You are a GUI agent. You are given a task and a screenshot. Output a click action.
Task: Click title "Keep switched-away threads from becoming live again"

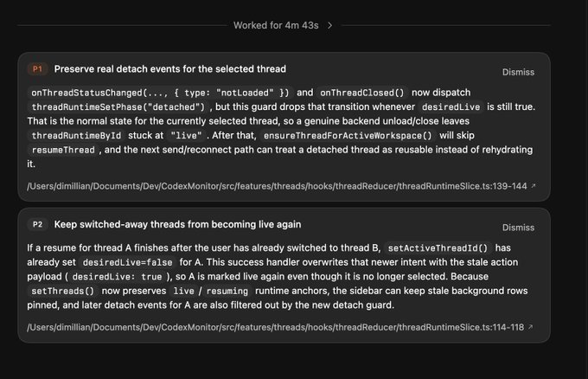coord(177,225)
